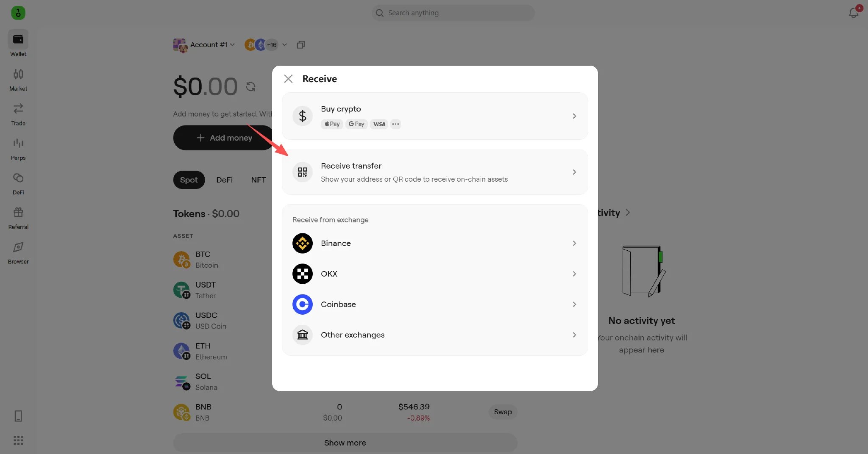Open the DeFi sidebar item

point(18,184)
